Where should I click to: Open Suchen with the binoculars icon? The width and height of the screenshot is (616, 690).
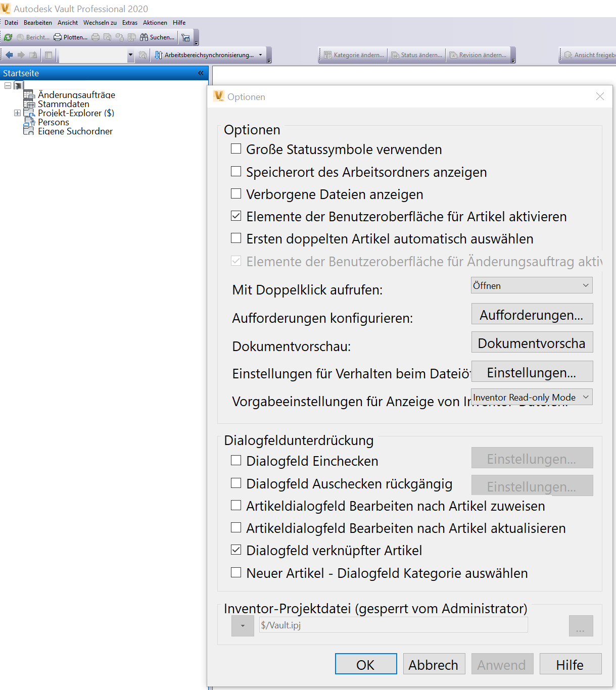157,37
